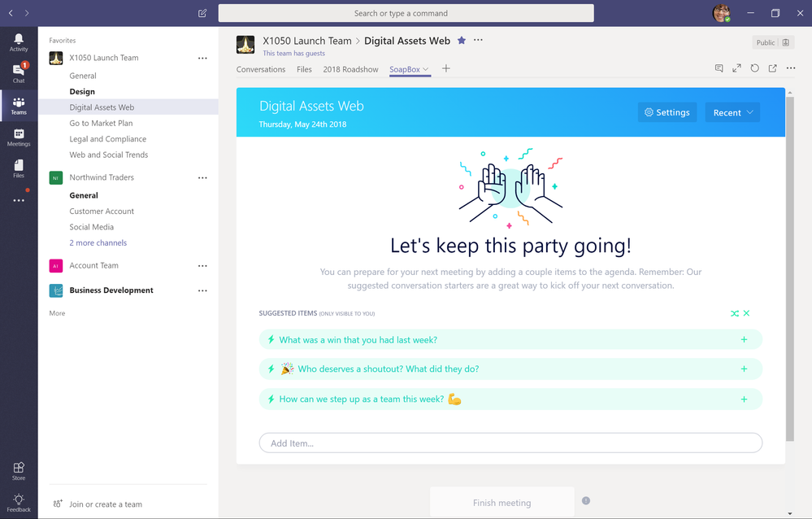812x519 pixels.
Task: Open SoapBox Settings button
Action: pos(667,112)
